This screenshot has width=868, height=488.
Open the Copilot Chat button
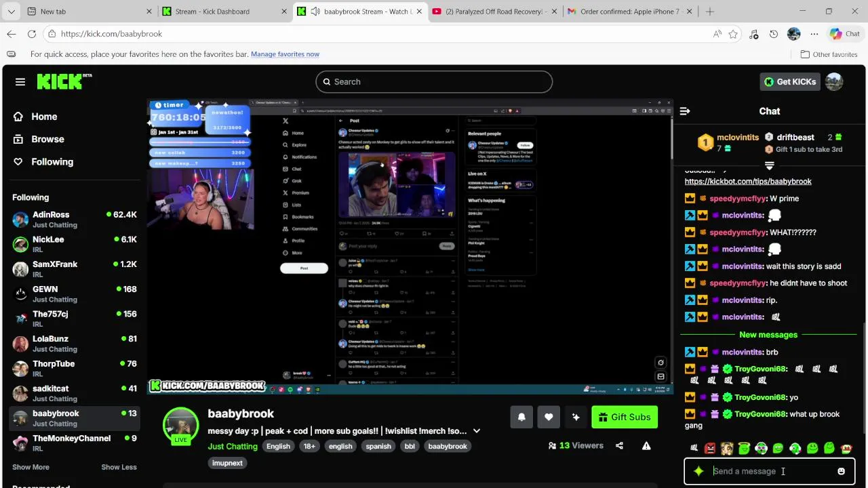point(845,34)
